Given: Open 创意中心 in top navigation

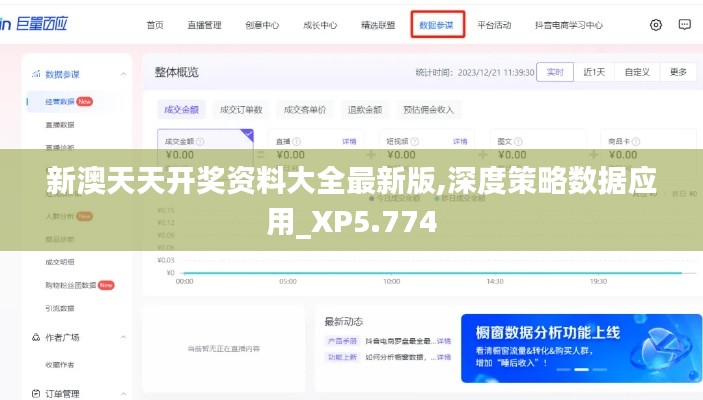Looking at the screenshot, I should (262, 25).
